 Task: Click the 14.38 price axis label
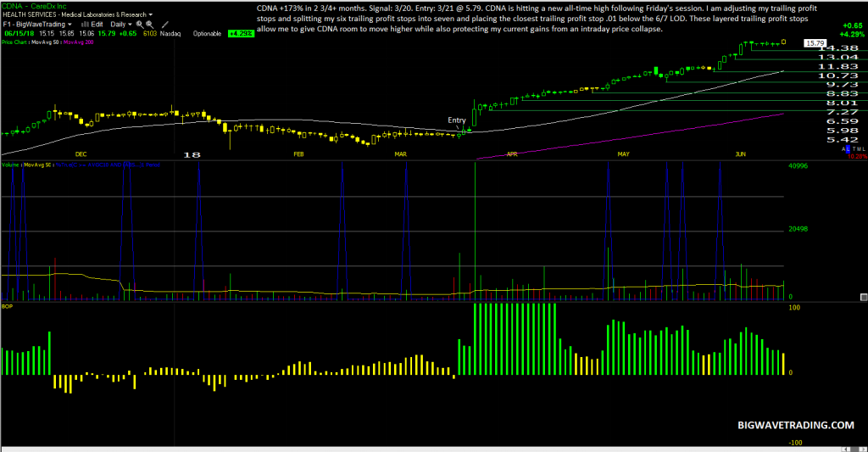click(838, 48)
